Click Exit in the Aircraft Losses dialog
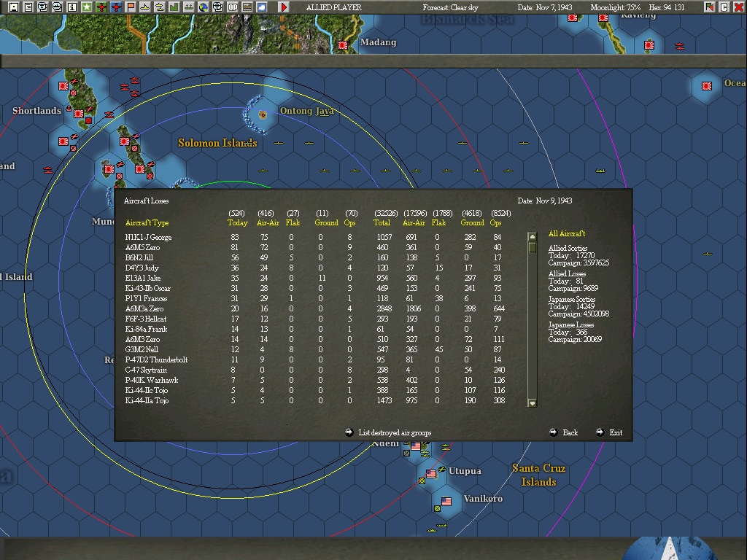 point(609,432)
